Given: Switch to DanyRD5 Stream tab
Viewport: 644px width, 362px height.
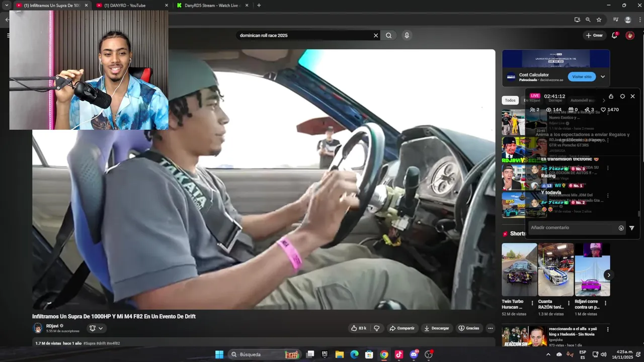Looking at the screenshot, I should coord(212,6).
